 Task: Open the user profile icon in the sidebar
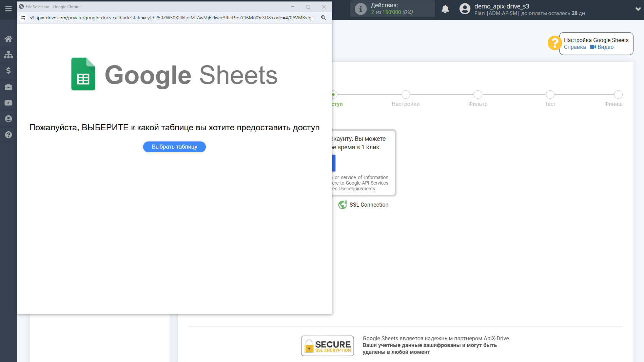pos(8,119)
